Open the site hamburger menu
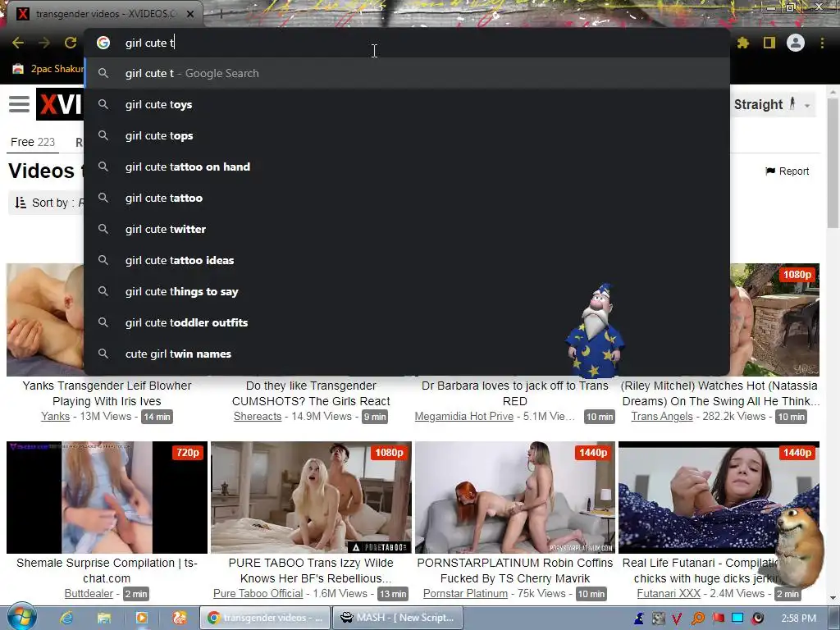Image resolution: width=840 pixels, height=630 pixels. [20, 104]
